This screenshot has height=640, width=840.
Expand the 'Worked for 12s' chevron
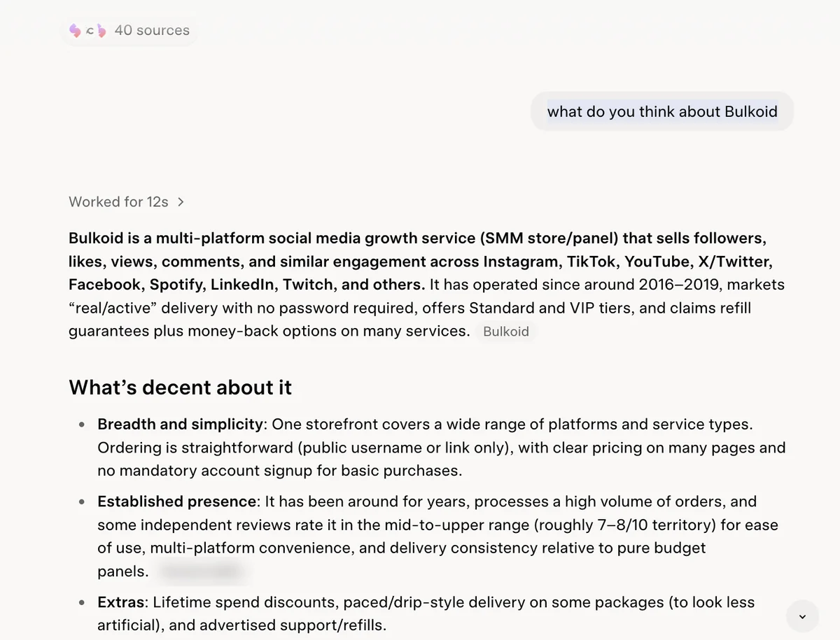[x=181, y=202]
